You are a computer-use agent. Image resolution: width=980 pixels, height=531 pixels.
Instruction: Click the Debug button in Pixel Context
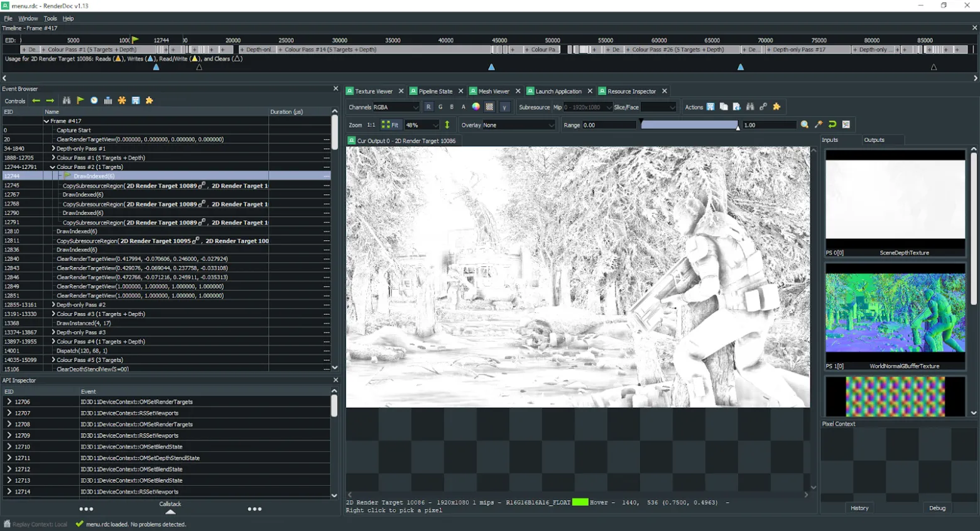click(x=937, y=508)
